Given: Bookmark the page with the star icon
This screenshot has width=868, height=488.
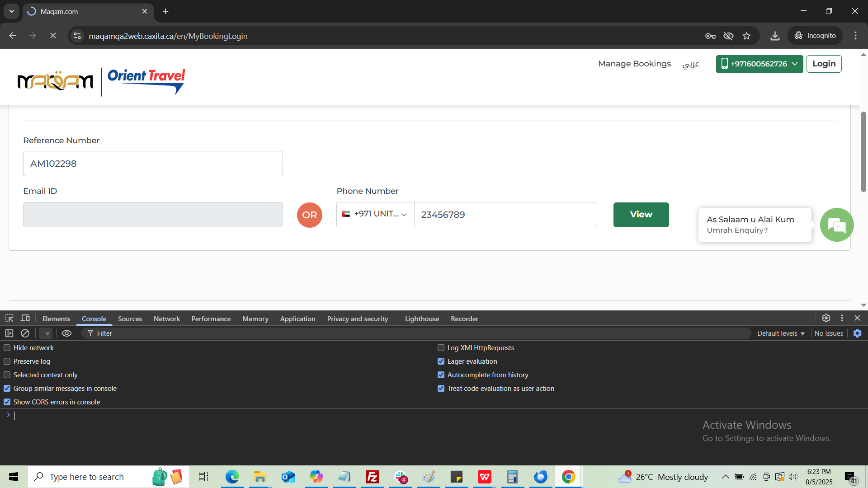Looking at the screenshot, I should click(x=746, y=36).
